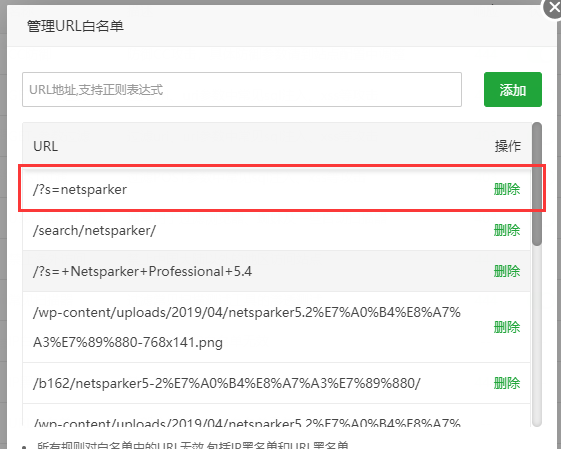Image resolution: width=561 pixels, height=449 pixels.
Task: Select the /search/netsparker/ row
Action: [x=276, y=230]
